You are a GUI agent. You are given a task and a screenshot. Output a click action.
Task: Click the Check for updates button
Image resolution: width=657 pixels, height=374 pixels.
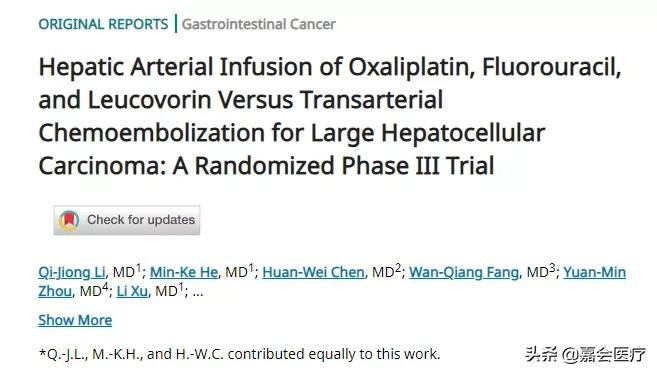point(127,220)
